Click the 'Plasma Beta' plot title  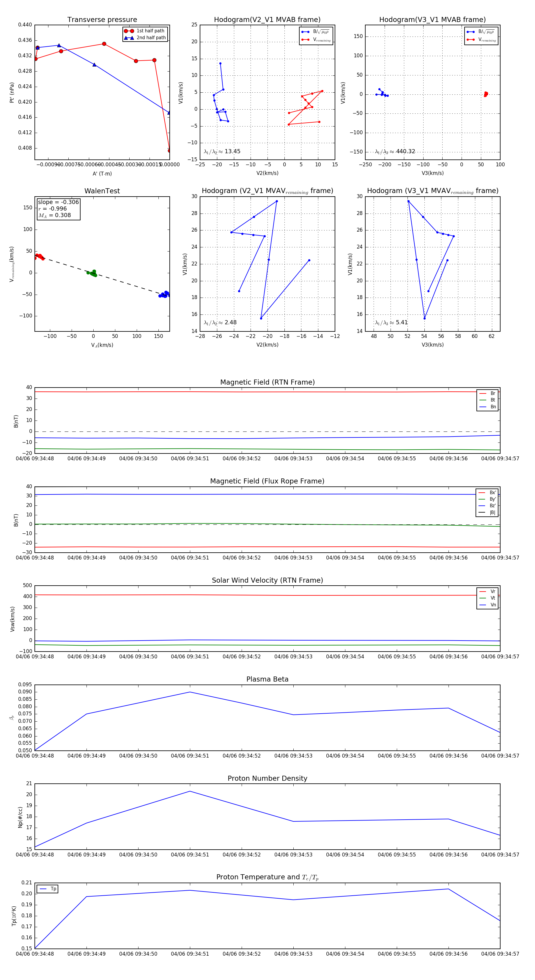tap(267, 679)
